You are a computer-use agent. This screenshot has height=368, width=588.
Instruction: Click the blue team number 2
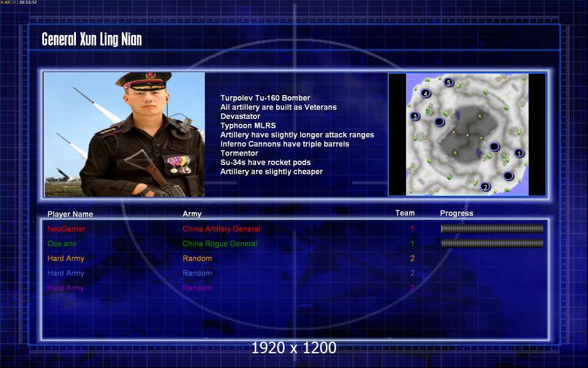point(412,273)
